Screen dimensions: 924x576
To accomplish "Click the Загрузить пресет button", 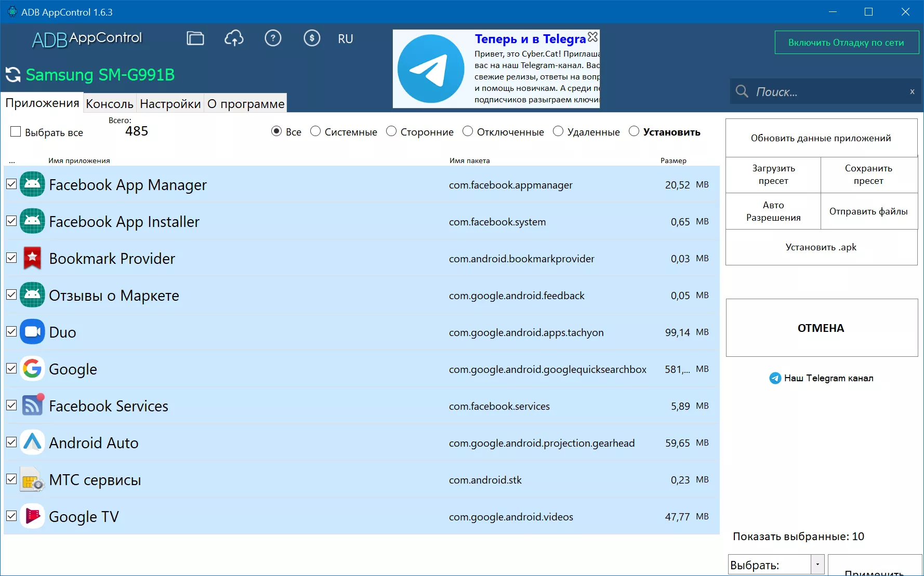I will 773,175.
